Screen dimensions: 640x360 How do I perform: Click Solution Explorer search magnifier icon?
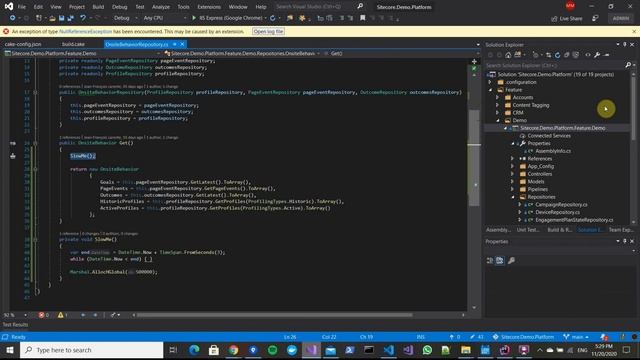click(628, 65)
